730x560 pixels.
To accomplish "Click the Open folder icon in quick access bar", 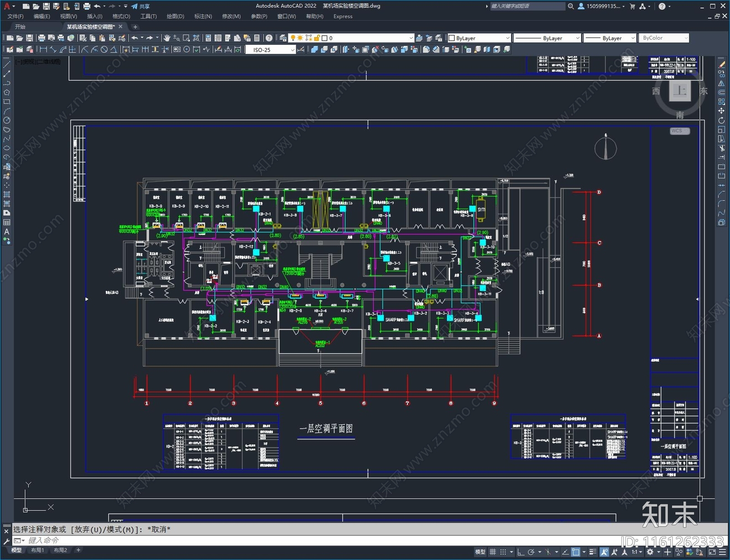I will click(36, 6).
